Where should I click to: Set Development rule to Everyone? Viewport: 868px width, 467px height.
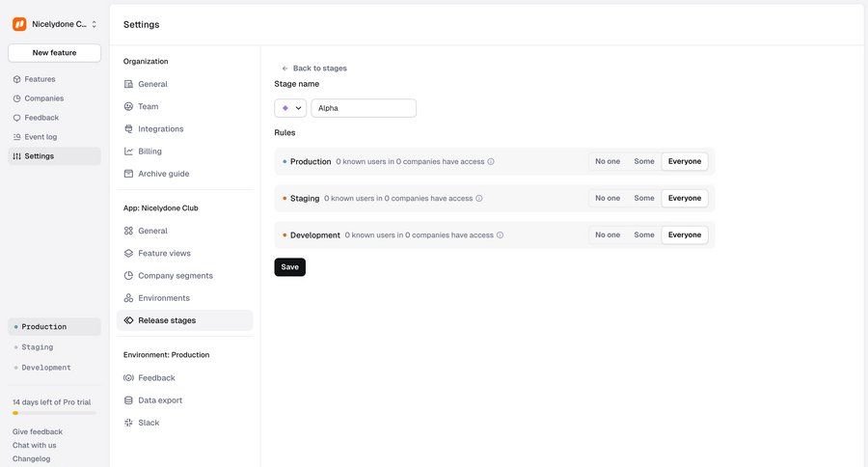tap(684, 234)
